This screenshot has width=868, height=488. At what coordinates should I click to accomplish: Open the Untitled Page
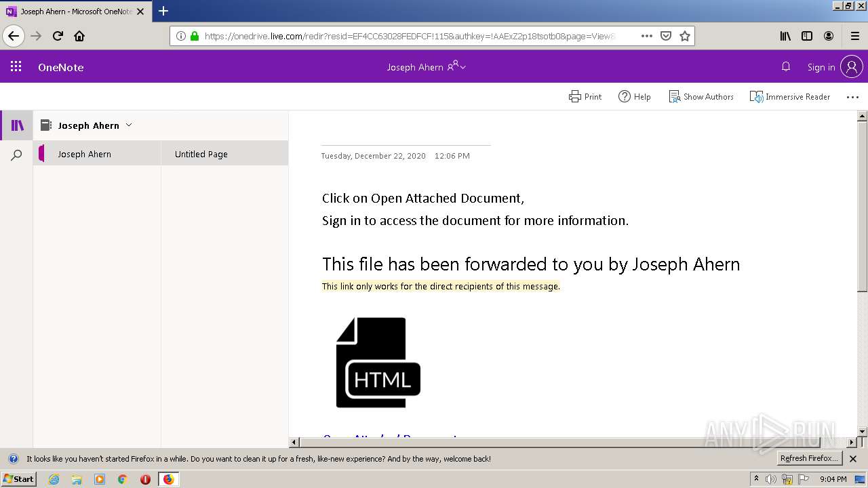(224, 154)
